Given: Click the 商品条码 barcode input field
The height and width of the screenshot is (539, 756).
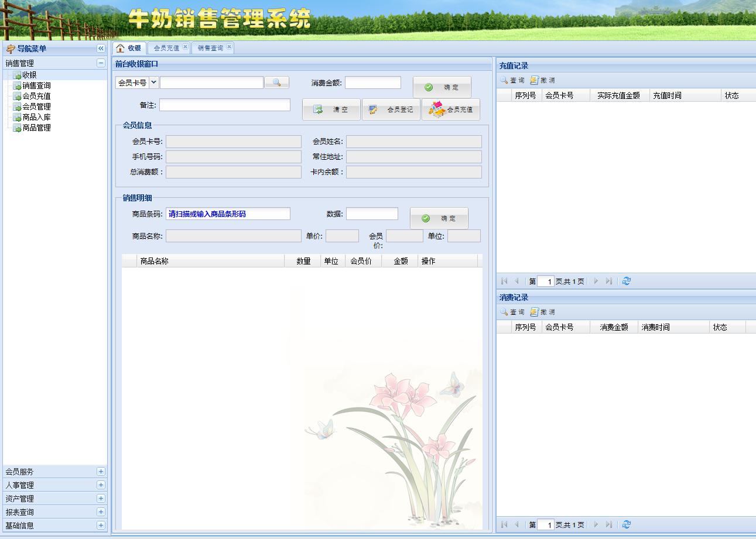Looking at the screenshot, I should (x=228, y=214).
